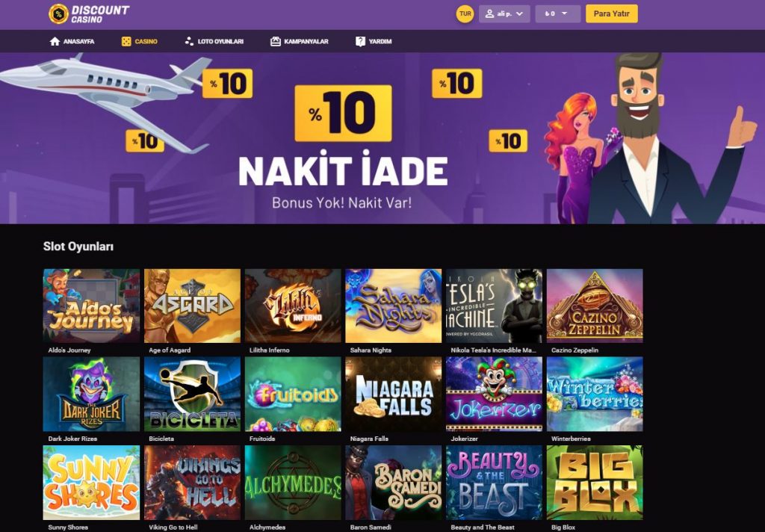Launch the Aldo's Journey slot thumbnail
Viewport: 765px width, 532px height.
[91, 306]
